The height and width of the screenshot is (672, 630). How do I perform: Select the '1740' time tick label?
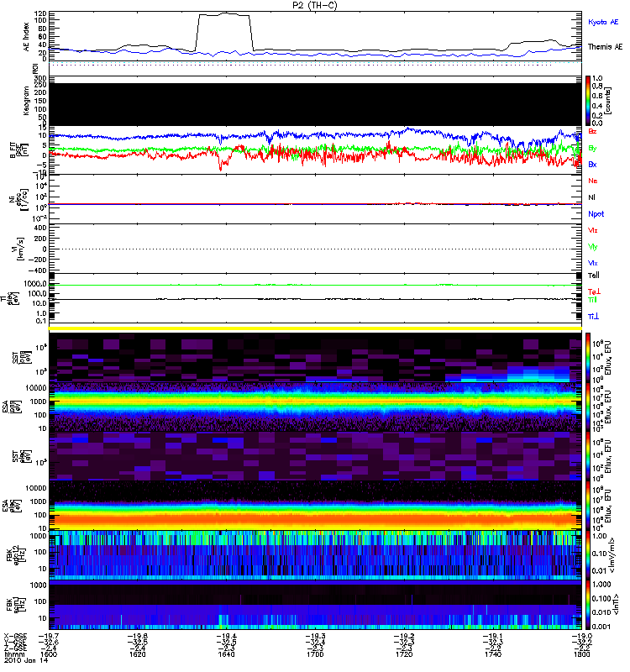pos(493,654)
